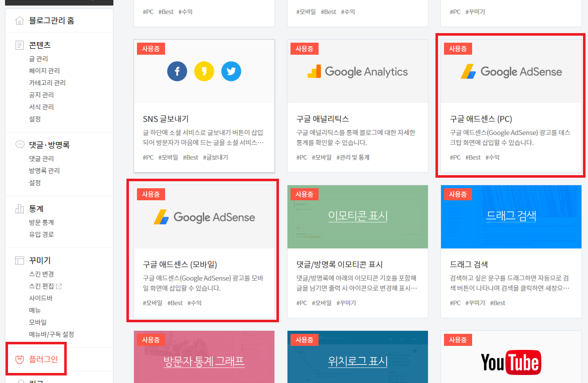Viewport: 588px width, 383px height.
Task: Click the Twitter bird icon
Action: pos(231,71)
